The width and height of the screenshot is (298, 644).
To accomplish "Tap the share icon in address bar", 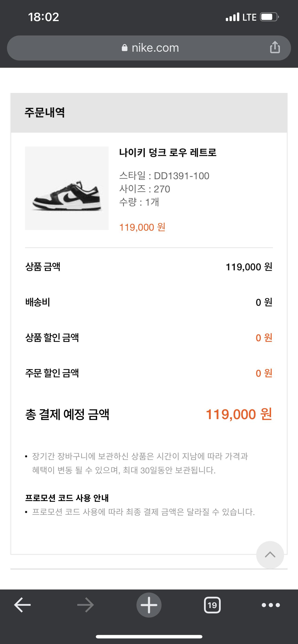I will click(x=275, y=47).
